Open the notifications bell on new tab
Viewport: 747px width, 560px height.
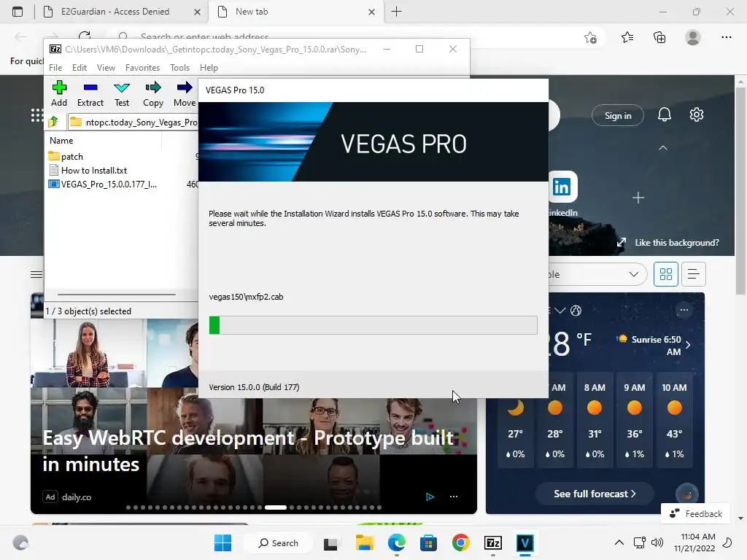coord(664,114)
